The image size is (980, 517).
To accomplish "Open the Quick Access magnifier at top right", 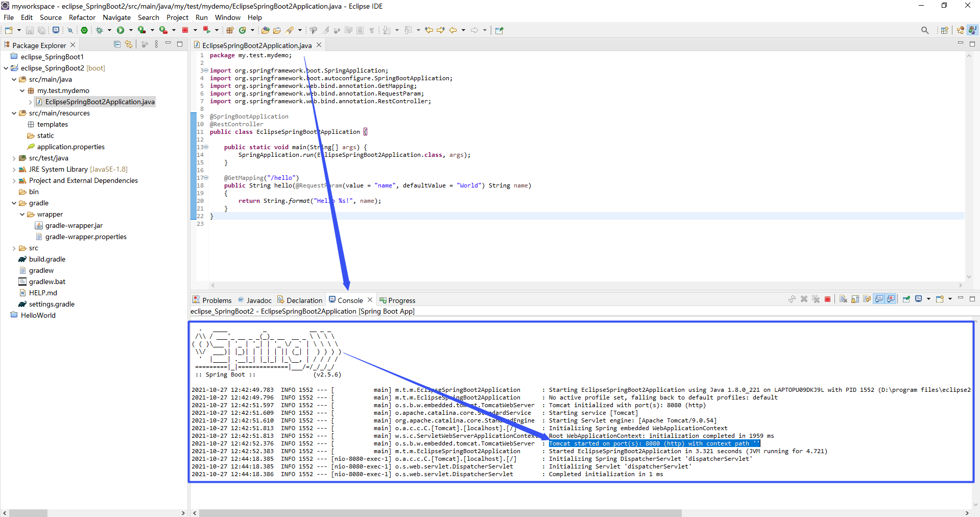I will (925, 30).
